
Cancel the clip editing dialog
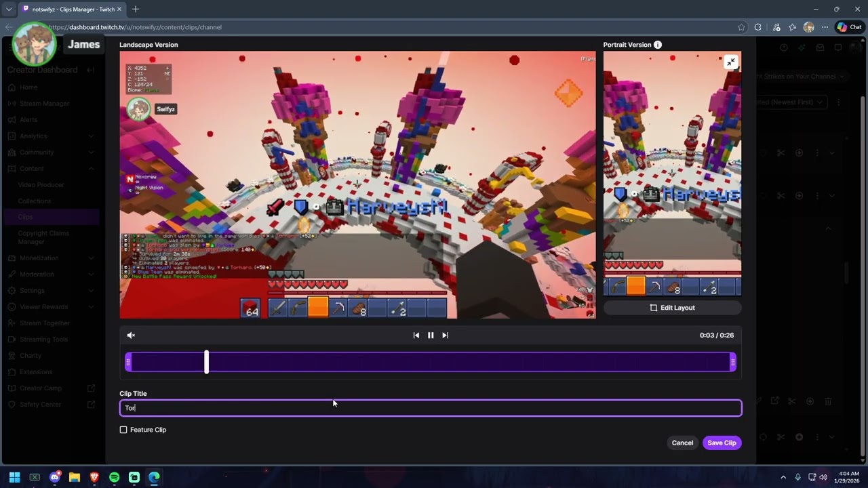pos(682,443)
